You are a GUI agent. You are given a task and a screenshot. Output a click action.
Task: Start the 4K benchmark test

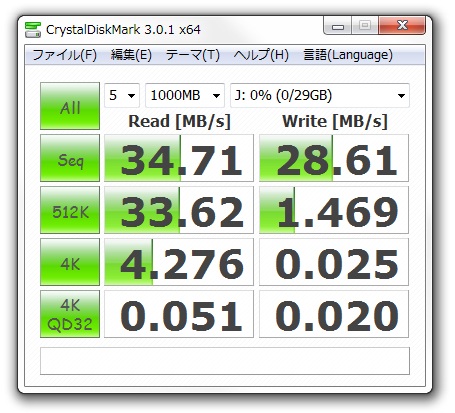point(70,262)
